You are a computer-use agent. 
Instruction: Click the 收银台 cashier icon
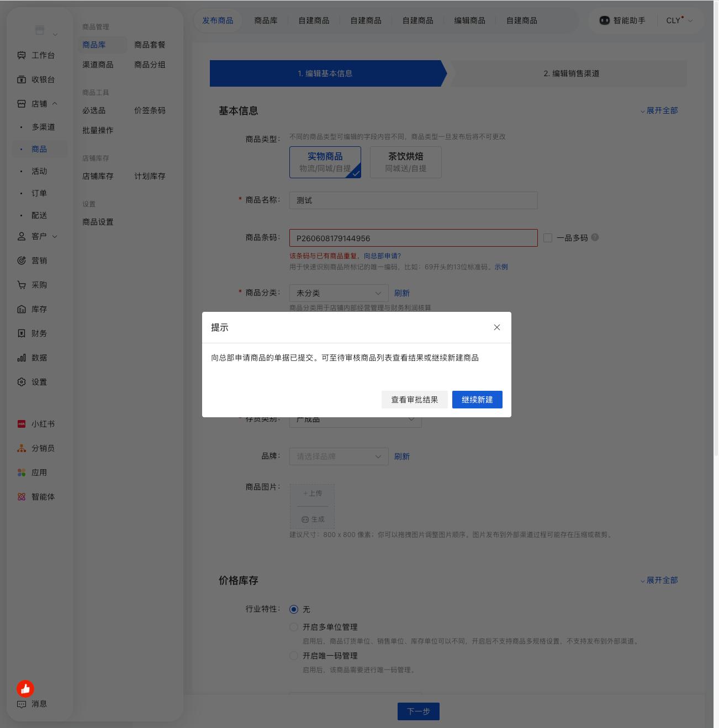point(22,79)
